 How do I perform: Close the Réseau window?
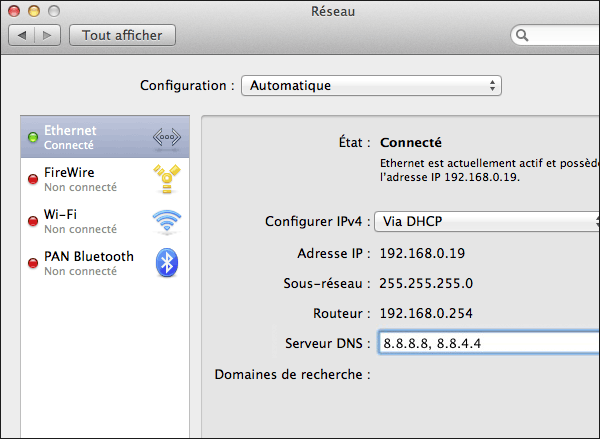(x=14, y=11)
